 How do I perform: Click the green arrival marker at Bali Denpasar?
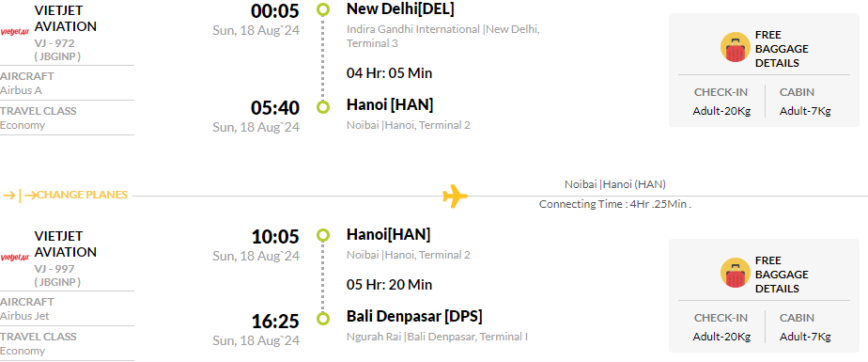click(x=323, y=319)
